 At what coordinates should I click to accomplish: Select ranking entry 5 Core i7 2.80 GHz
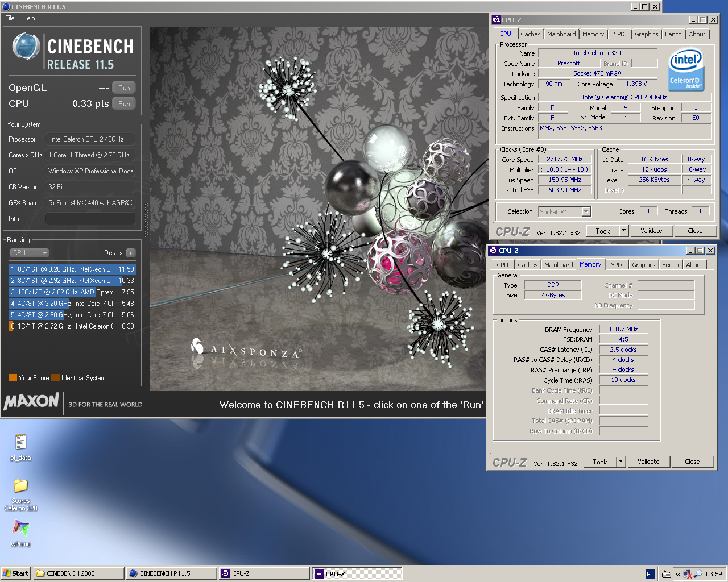72,315
